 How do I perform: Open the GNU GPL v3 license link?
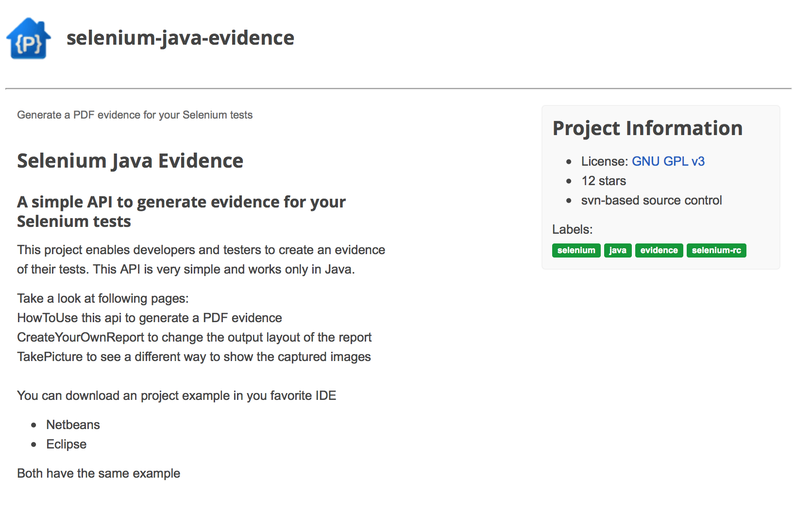click(x=669, y=161)
